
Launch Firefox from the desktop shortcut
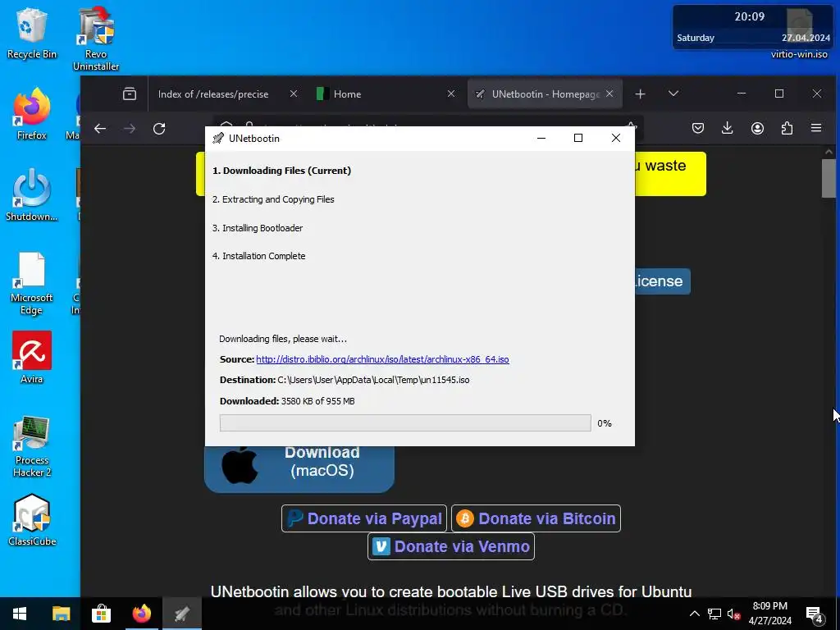pos(32,114)
